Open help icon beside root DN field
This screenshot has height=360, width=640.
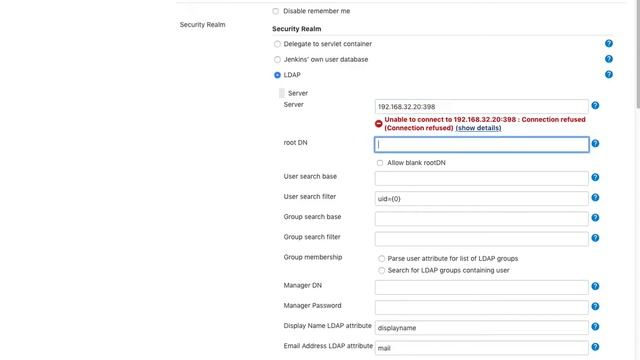(x=595, y=144)
